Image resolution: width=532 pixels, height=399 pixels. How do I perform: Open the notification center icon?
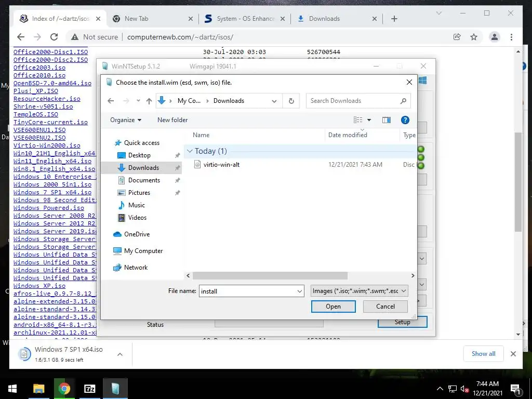click(516, 389)
